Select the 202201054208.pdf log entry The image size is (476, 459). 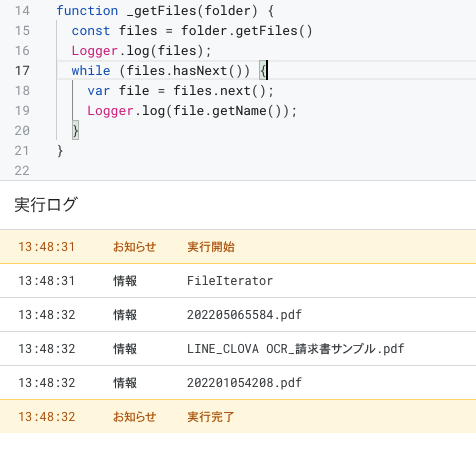tap(238, 383)
